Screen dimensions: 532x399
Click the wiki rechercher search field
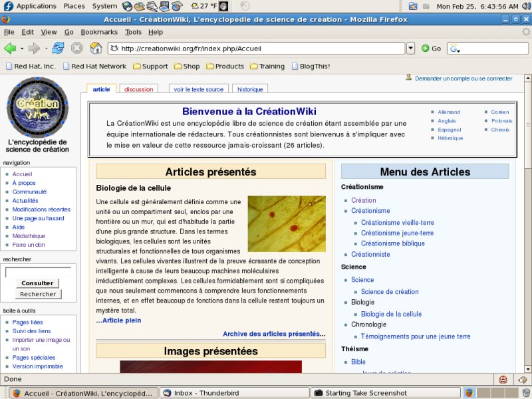pyautogui.click(x=38, y=272)
